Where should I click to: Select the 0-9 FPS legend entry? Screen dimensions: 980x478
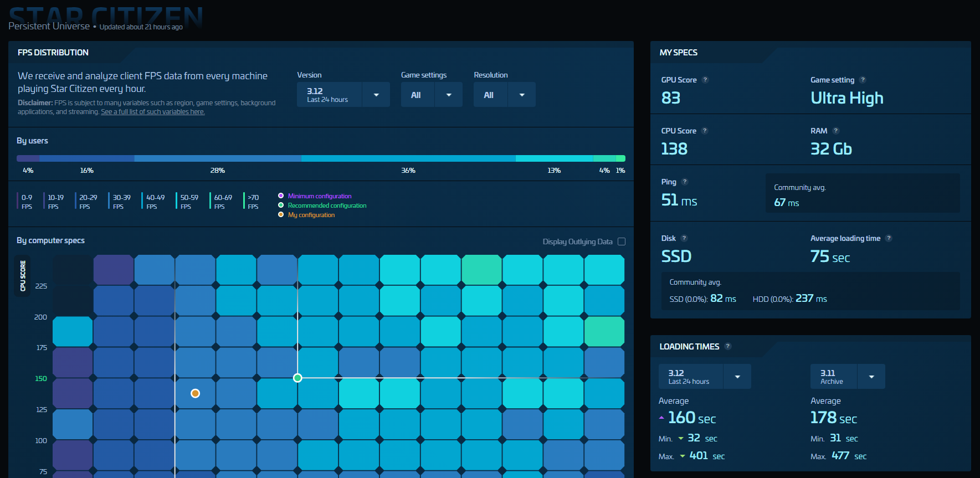[25, 201]
